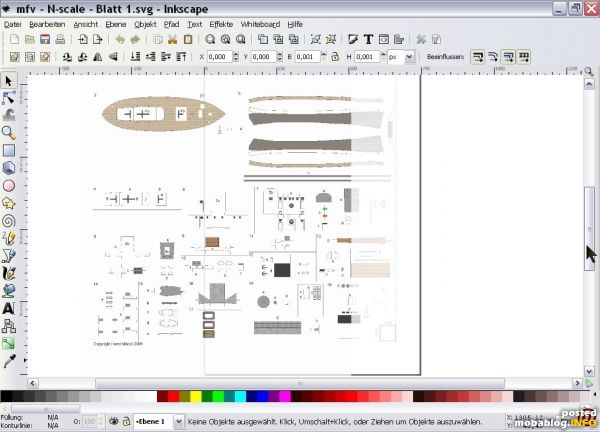Toggle Ebene 1 layer lock
600x432 pixels.
click(x=126, y=422)
